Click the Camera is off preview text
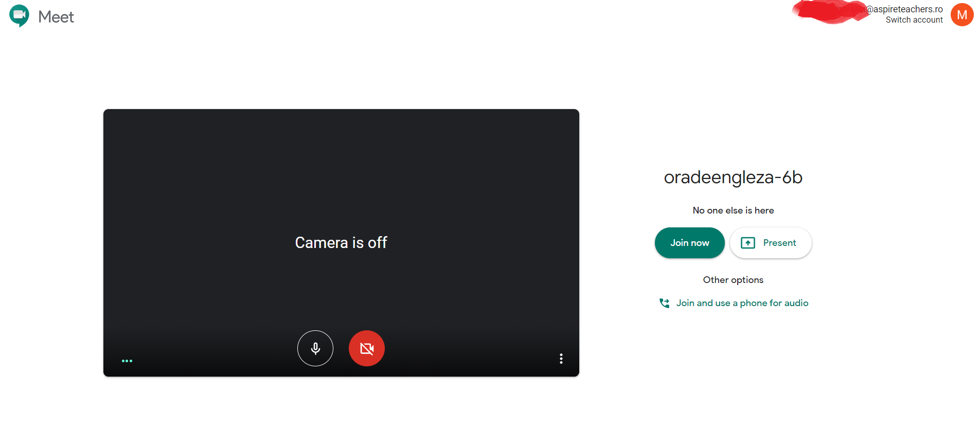This screenshot has width=980, height=443. [341, 243]
